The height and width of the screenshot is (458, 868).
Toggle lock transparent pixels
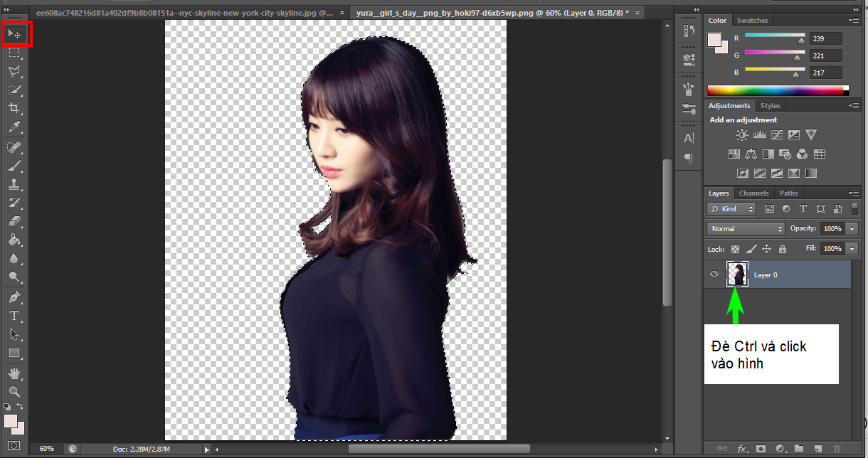tap(736, 249)
